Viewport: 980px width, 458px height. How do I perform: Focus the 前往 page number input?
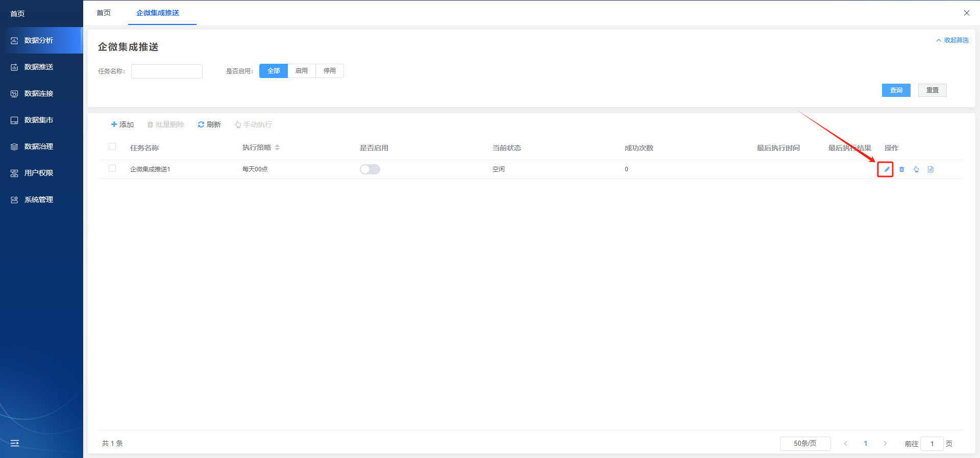[x=932, y=444]
